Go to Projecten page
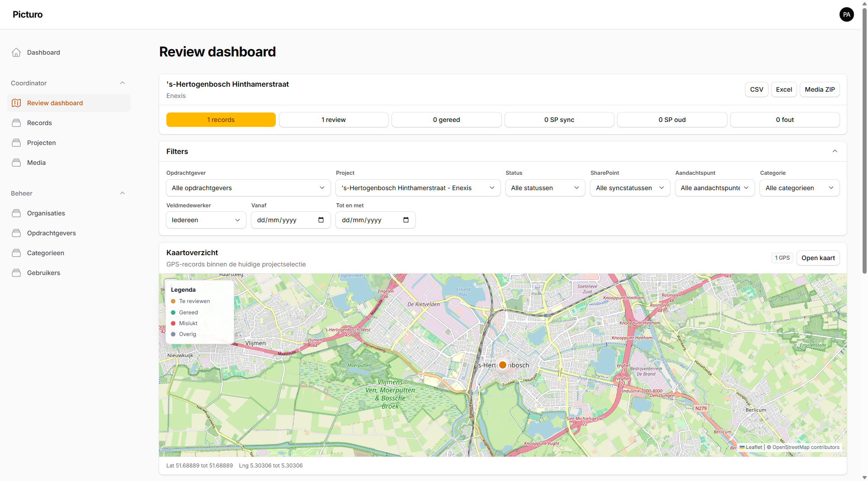Screen dimensions: 868x481 tap(69, 143)
